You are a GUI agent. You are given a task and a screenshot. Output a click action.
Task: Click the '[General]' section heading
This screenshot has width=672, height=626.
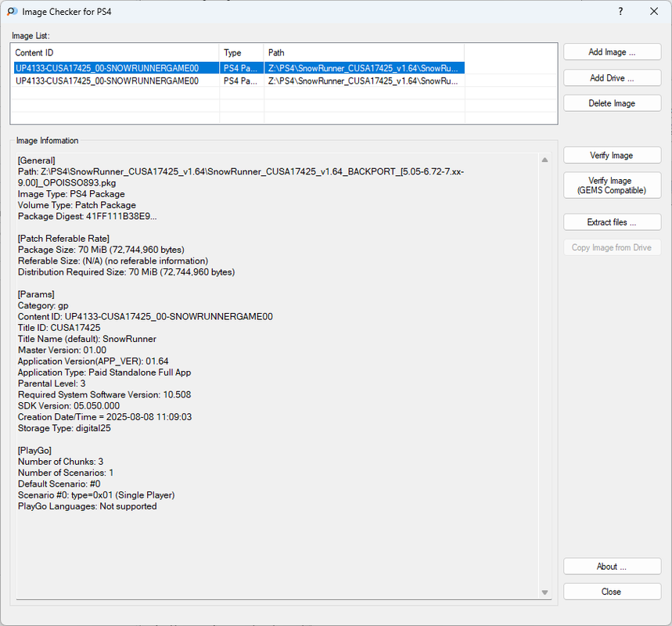37,160
